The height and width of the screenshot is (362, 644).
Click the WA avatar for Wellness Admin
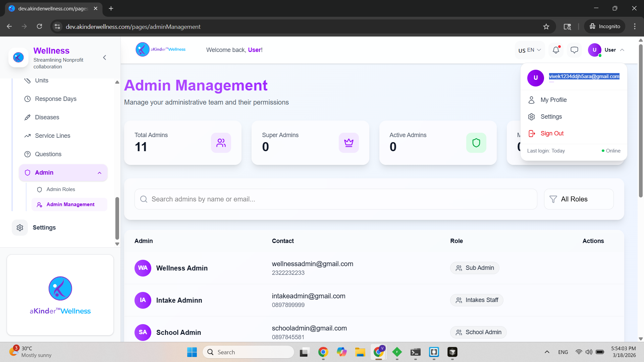pos(143,268)
